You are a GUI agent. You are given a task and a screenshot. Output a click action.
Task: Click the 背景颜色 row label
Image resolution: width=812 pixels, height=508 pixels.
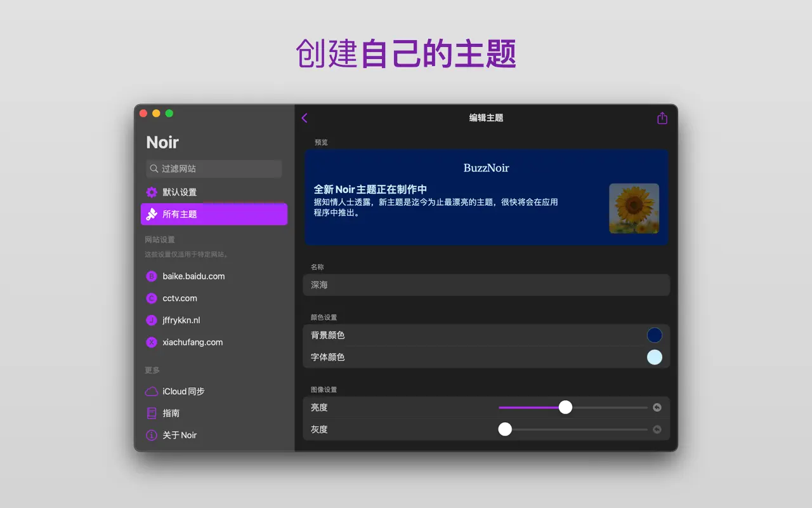[x=328, y=335]
